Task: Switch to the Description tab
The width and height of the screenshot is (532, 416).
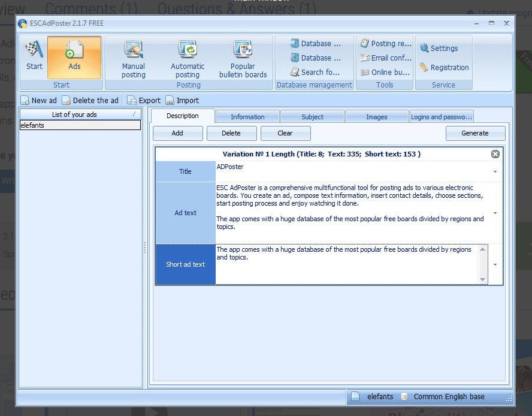Action: click(183, 116)
